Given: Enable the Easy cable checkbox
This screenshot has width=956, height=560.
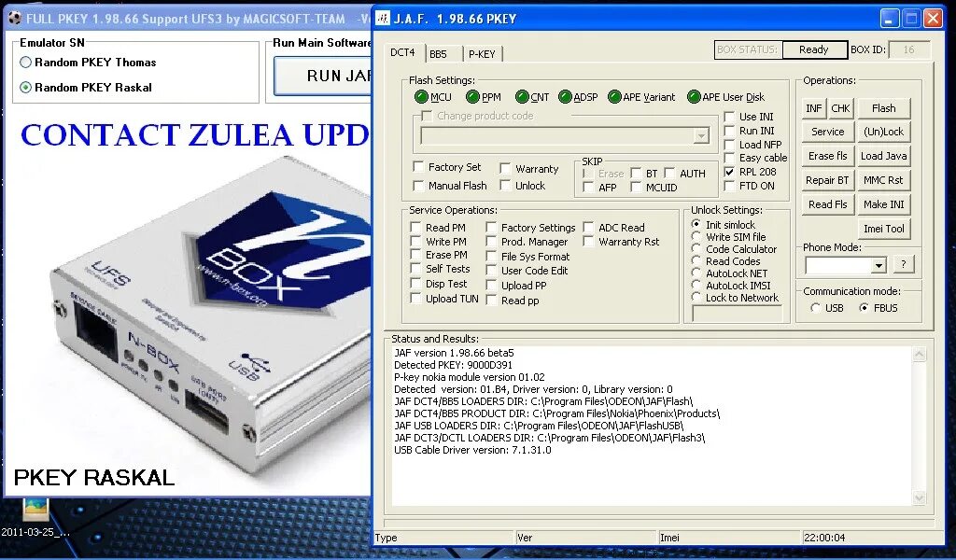Looking at the screenshot, I should point(729,158).
